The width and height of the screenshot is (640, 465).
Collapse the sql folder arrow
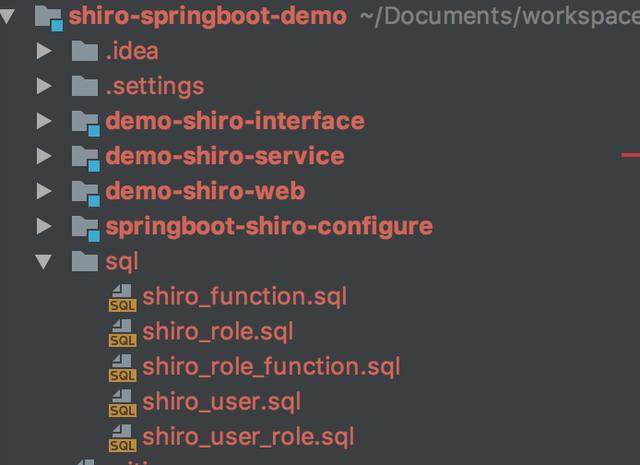[44, 262]
